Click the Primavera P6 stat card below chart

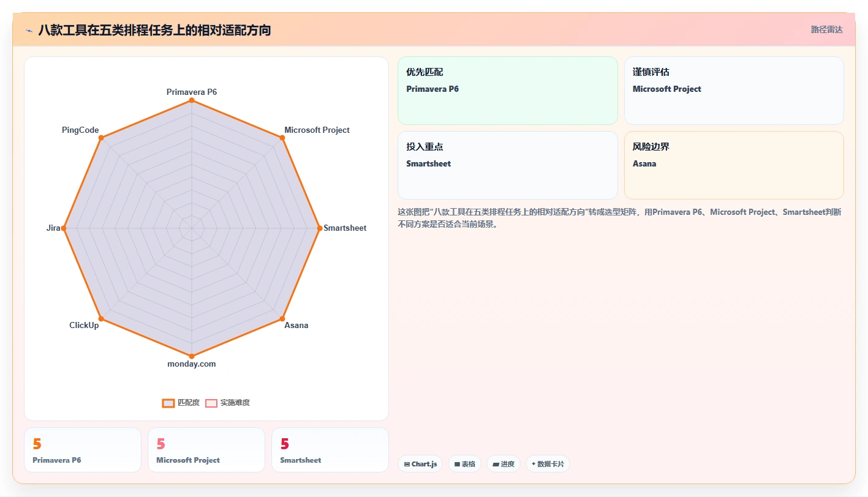pyautogui.click(x=83, y=450)
